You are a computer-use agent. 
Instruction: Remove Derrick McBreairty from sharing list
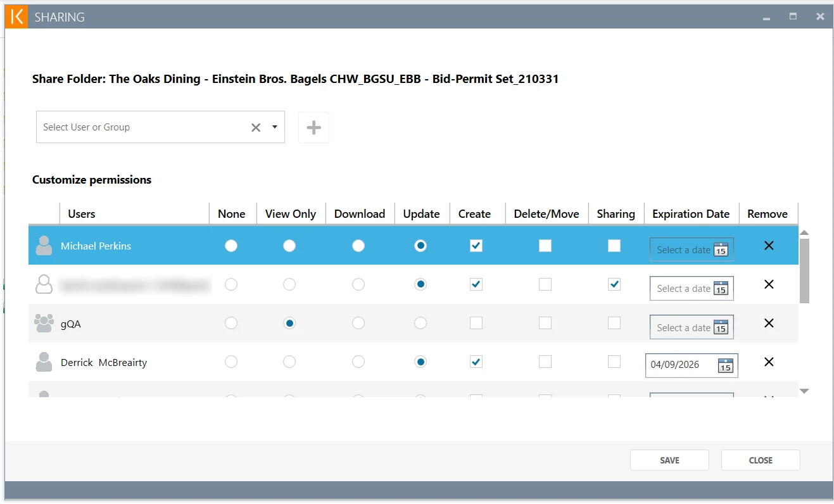click(769, 362)
